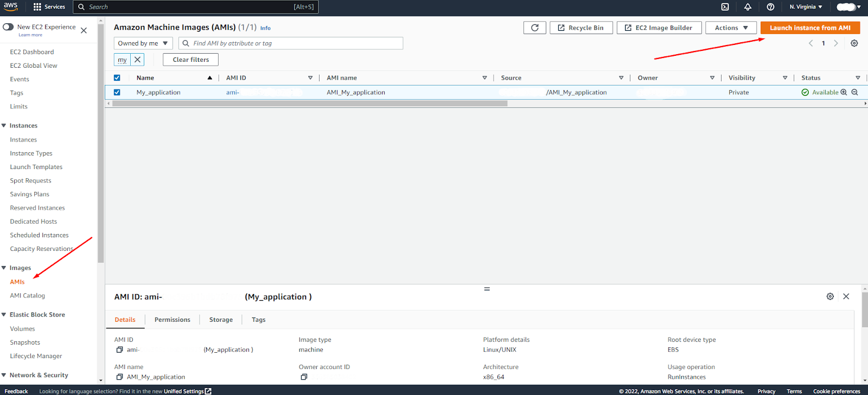Screen dimensions: 868x395
Task: Open the notifications bell
Action: coord(748,7)
